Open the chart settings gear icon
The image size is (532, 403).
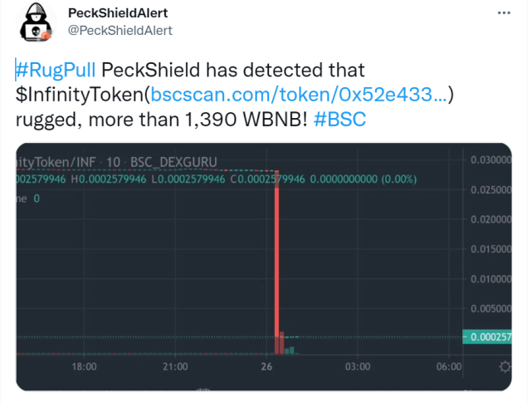[x=505, y=366]
